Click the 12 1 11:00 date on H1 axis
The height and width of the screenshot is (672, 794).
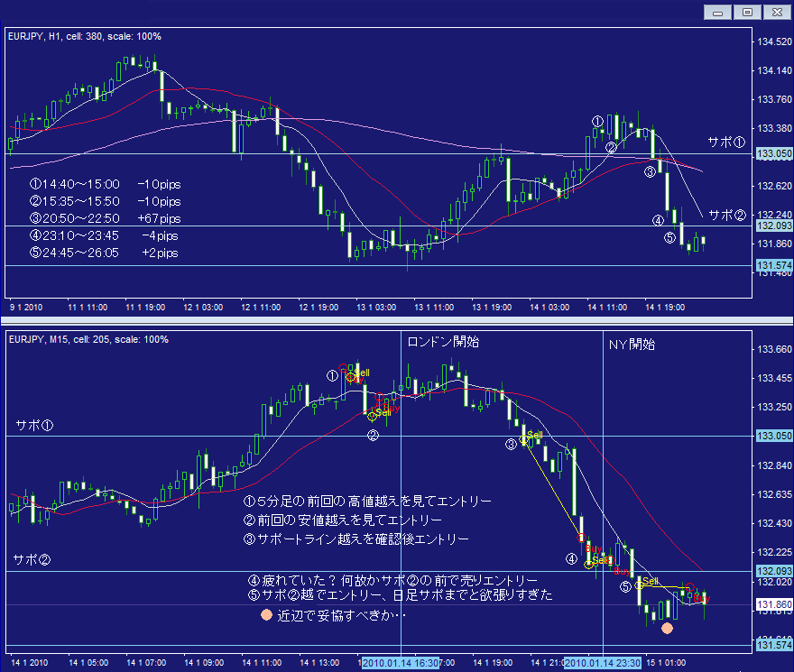point(261,308)
